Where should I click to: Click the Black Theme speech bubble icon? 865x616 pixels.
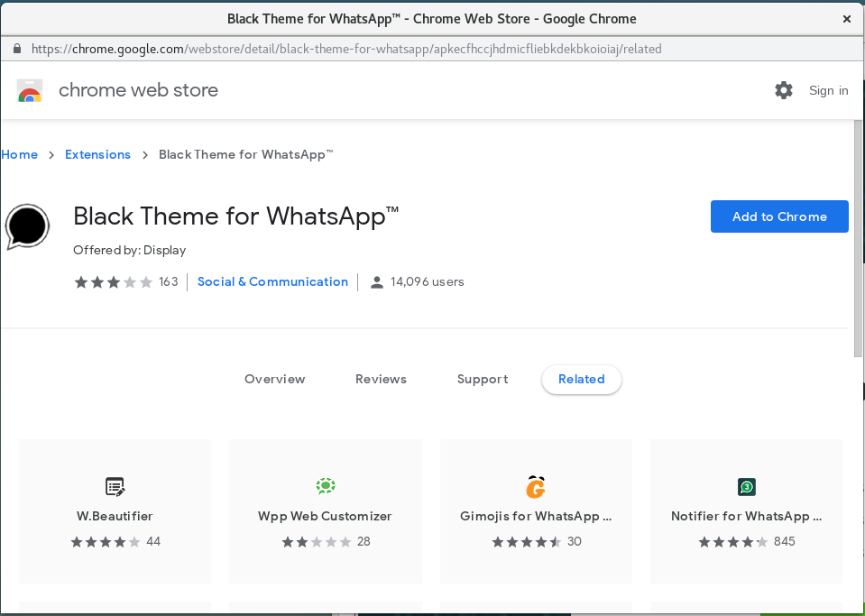click(27, 226)
